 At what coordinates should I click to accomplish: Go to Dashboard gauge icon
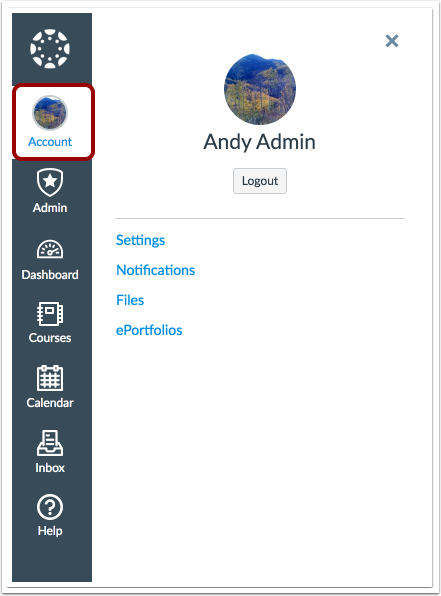click(x=50, y=249)
